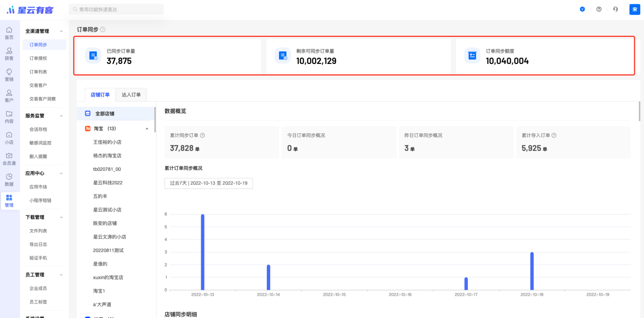The width and height of the screenshot is (644, 318).
Task: Click the 星云有客 logo
Action: [x=30, y=10]
